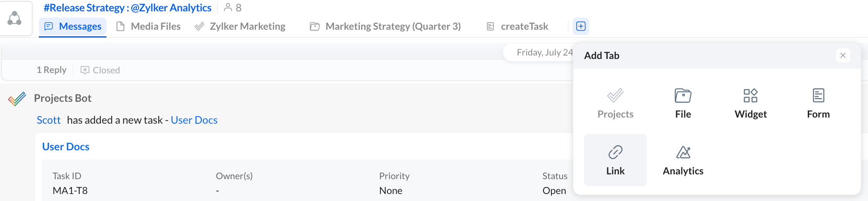Open the participants count showing 8
The height and width of the screenshot is (201, 868).
coord(232,8)
